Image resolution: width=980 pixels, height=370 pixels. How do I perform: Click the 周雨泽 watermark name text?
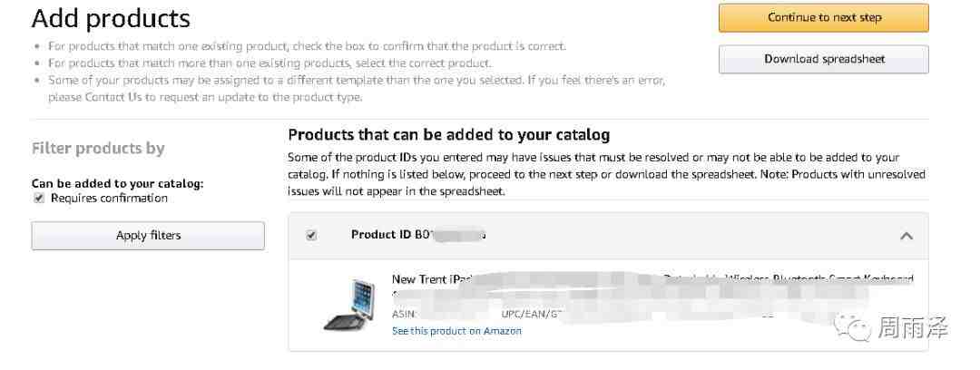(913, 328)
